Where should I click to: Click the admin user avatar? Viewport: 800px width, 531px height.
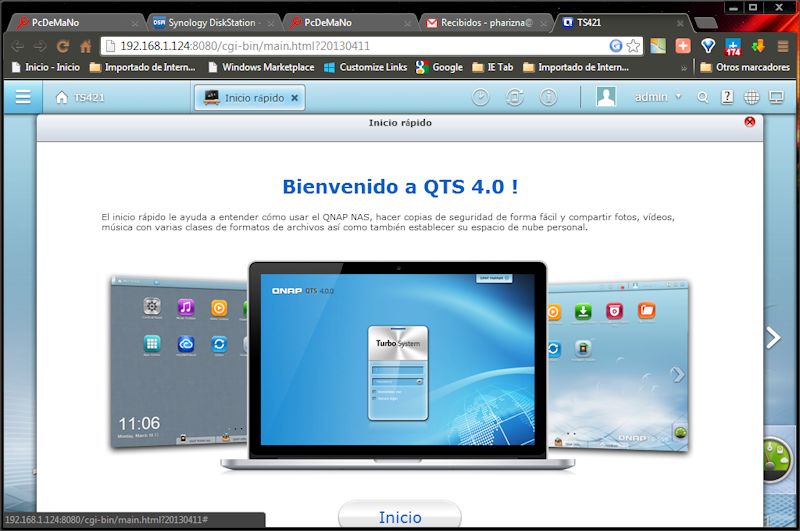pyautogui.click(x=606, y=97)
